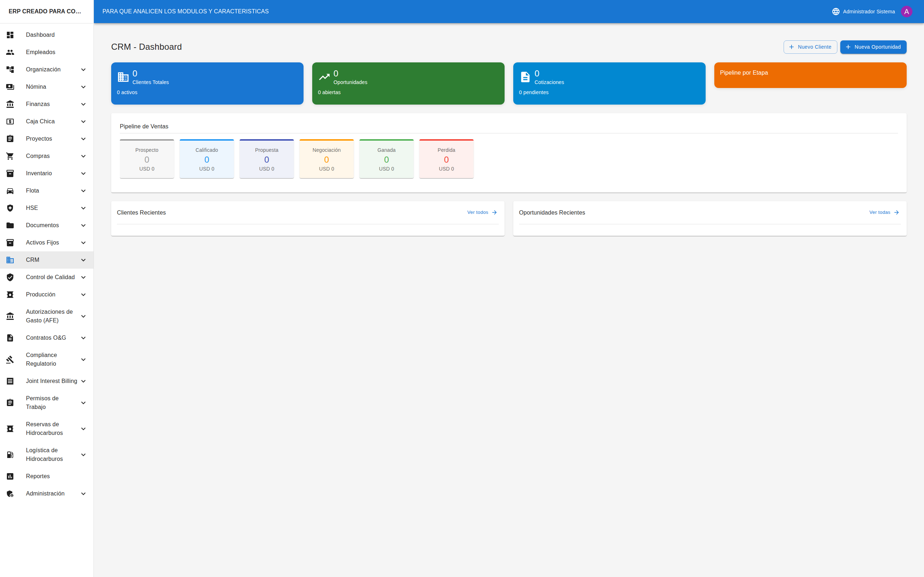Select the Flota vehicle icon
Screen dimensions: 924x577
pos(10,190)
